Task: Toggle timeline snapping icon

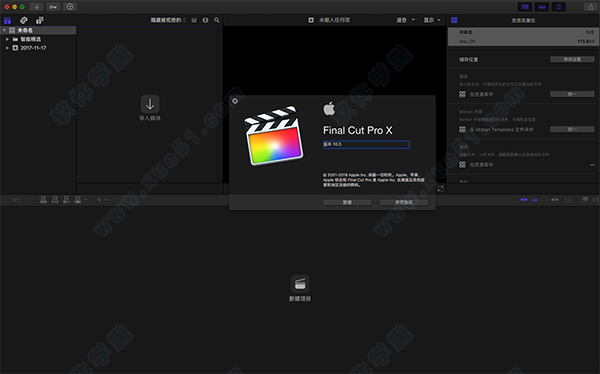Action: (x=554, y=199)
